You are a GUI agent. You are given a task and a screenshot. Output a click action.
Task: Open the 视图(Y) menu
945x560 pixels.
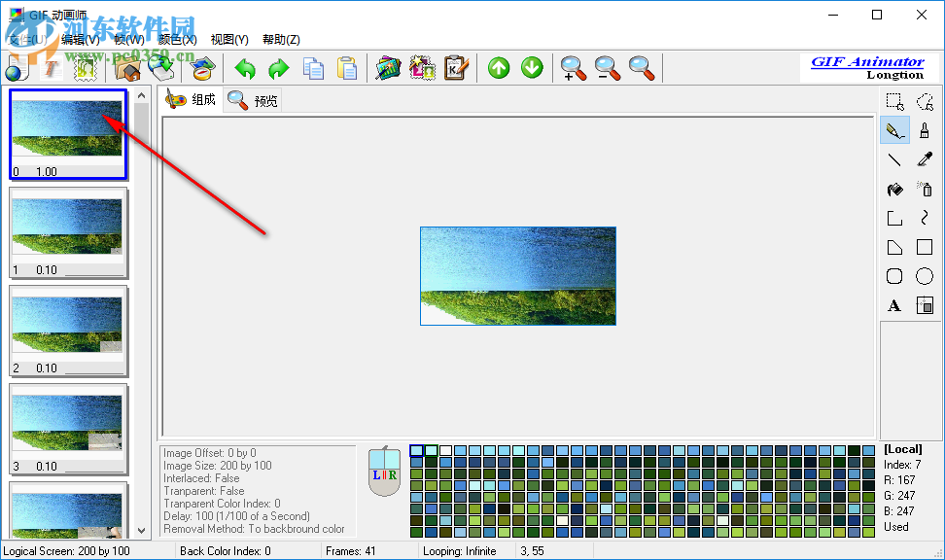pos(229,40)
